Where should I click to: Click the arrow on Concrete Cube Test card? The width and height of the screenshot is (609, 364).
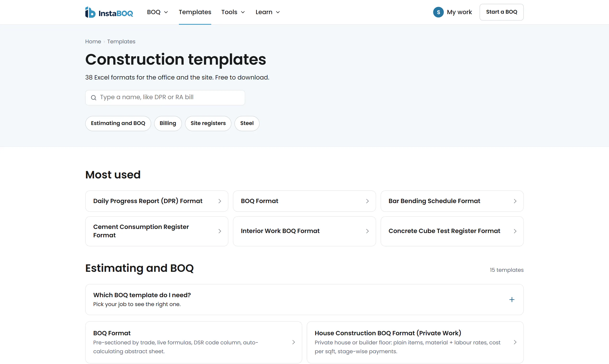(515, 231)
